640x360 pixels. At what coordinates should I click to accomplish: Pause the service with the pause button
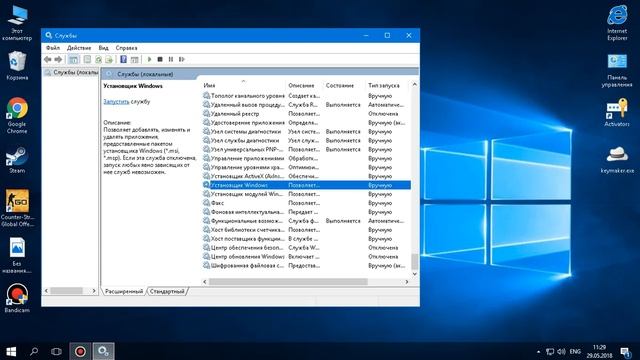(171, 60)
